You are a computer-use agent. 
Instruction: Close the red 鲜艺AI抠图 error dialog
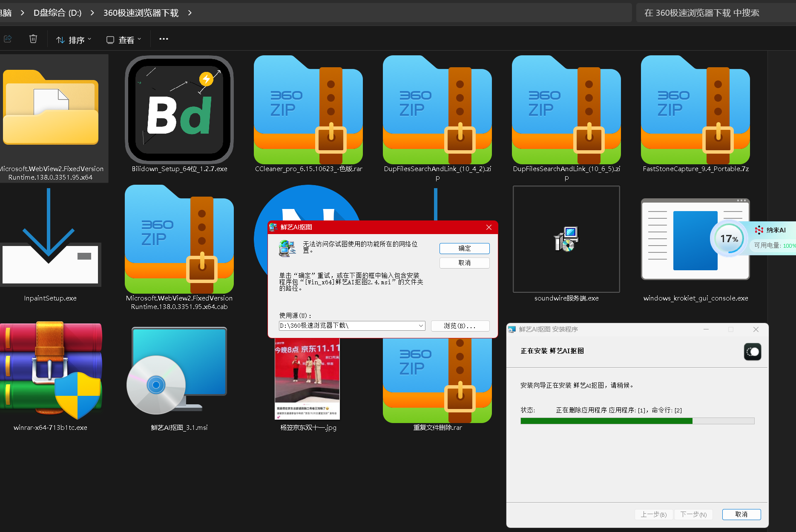point(489,227)
